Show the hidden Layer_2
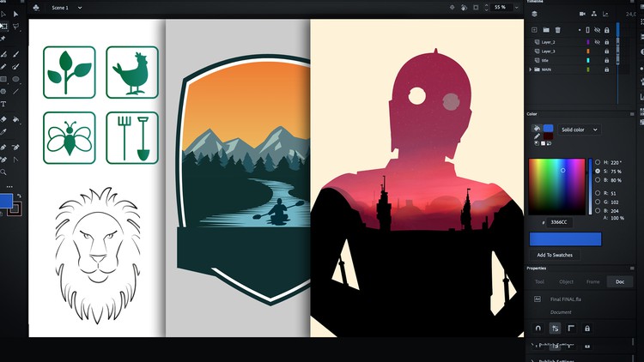The image size is (644, 362). click(x=597, y=42)
